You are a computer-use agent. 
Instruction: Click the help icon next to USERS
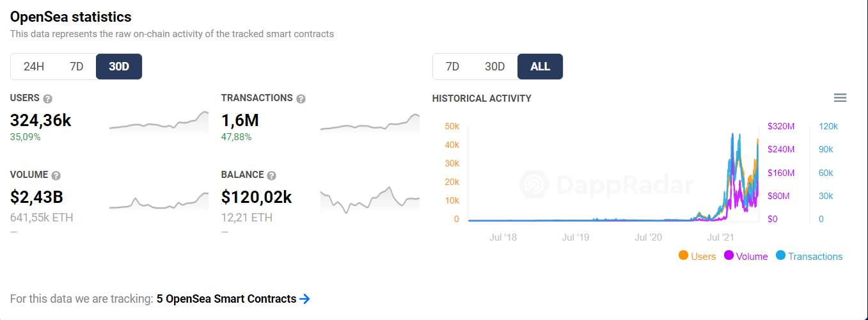tap(47, 99)
